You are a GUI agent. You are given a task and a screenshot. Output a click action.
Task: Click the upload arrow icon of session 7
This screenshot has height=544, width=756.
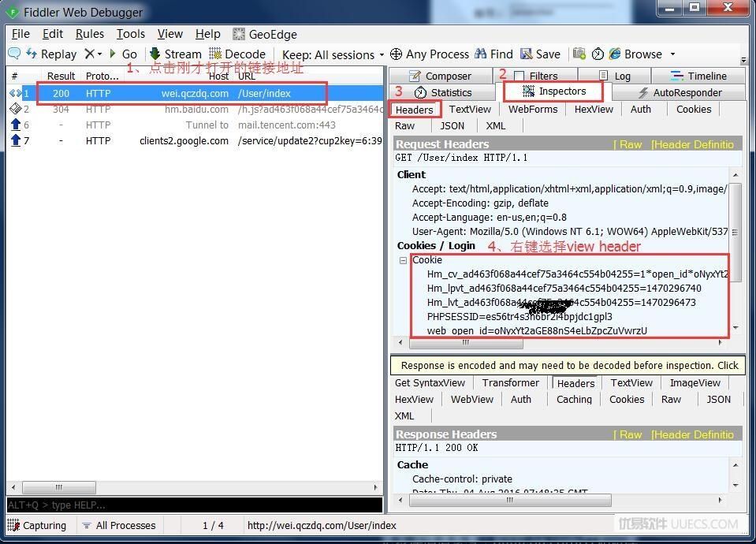click(x=16, y=140)
